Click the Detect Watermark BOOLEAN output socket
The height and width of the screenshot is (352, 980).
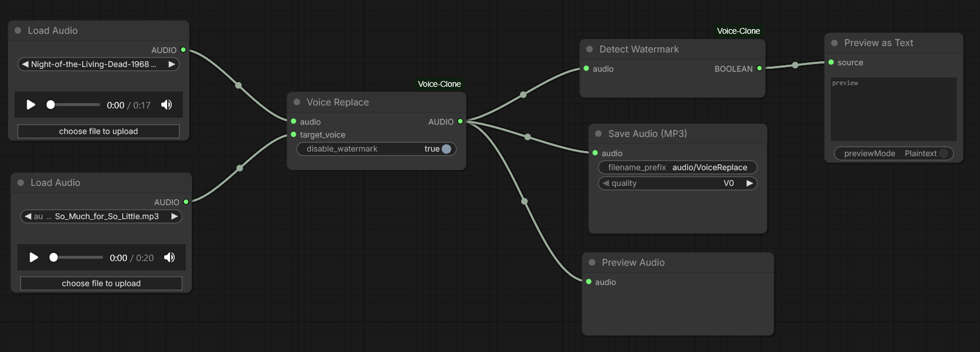click(x=759, y=69)
